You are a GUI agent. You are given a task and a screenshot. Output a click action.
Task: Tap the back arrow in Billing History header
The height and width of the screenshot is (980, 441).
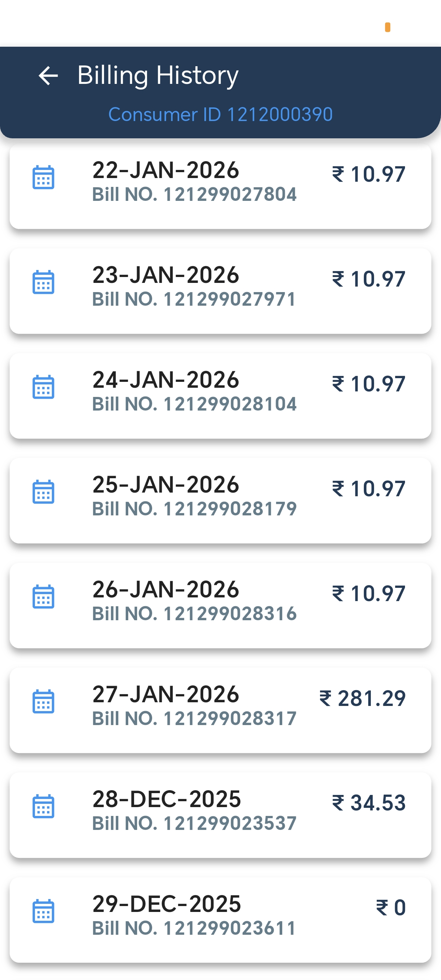pyautogui.click(x=48, y=75)
